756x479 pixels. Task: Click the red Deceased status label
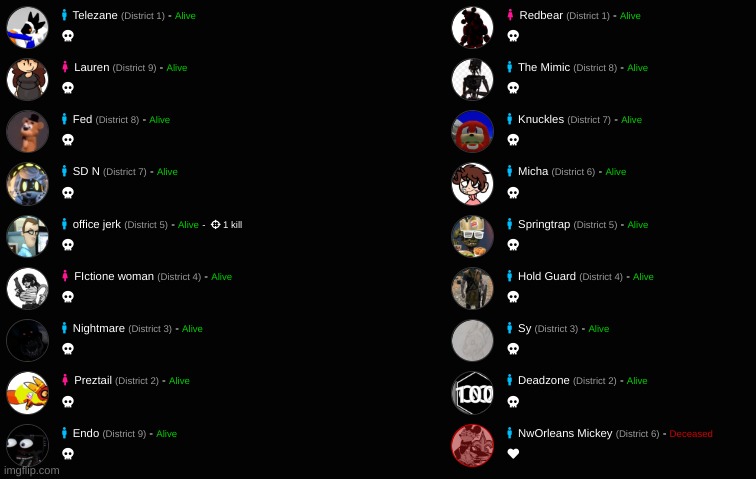(691, 434)
